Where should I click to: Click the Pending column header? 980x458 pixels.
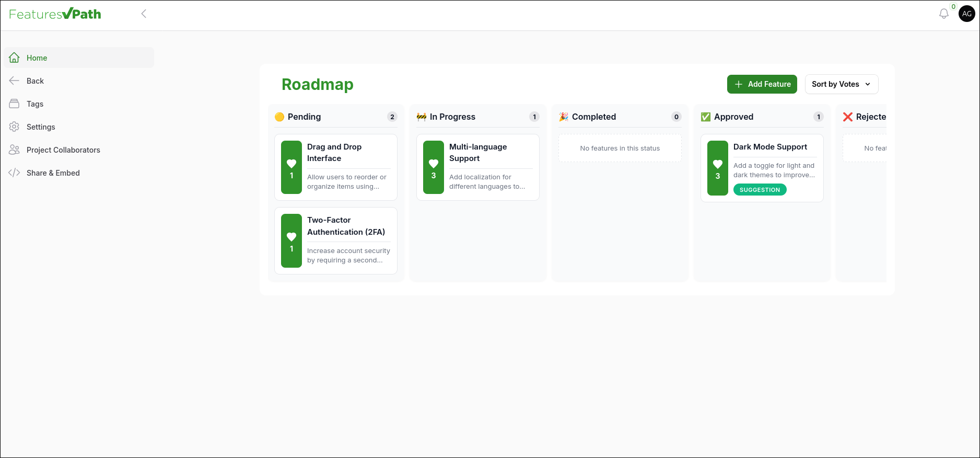pyautogui.click(x=304, y=117)
